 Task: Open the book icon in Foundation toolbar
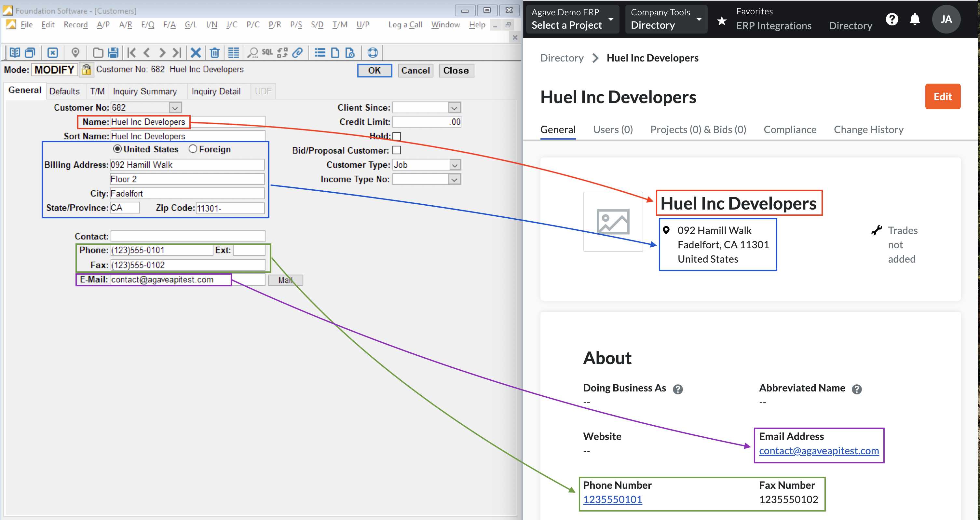pyautogui.click(x=14, y=52)
